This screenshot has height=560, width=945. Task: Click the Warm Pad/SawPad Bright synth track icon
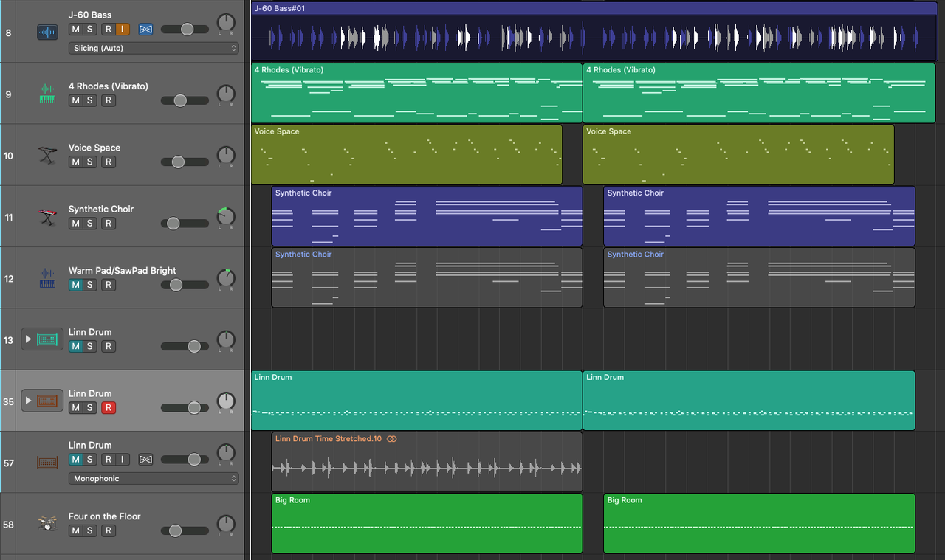[x=47, y=278]
